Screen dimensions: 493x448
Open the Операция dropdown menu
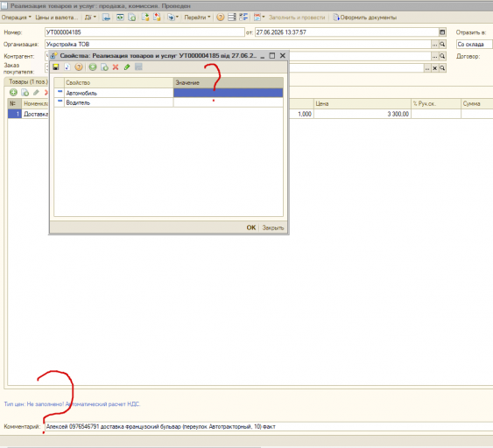(x=16, y=17)
